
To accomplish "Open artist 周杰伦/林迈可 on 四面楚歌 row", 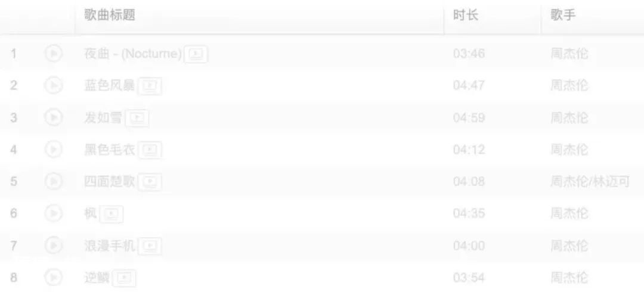I will click(590, 182).
